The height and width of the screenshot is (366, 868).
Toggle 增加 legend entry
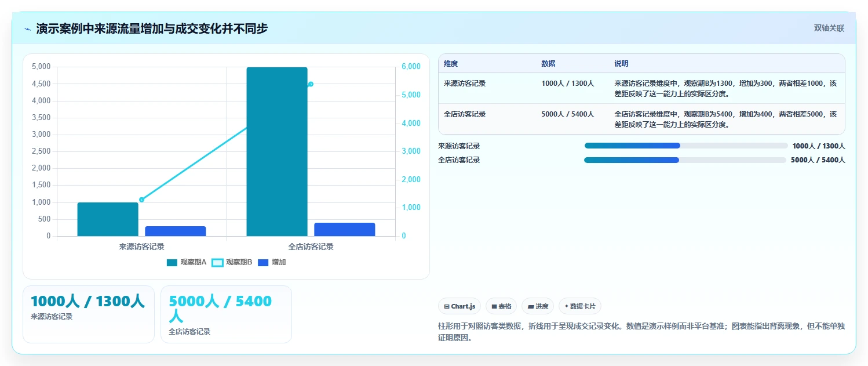[x=272, y=262]
